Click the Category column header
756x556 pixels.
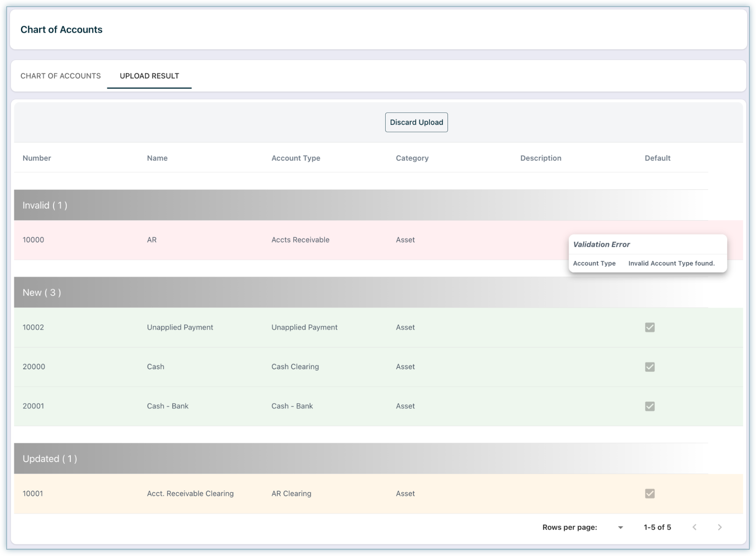[412, 158]
